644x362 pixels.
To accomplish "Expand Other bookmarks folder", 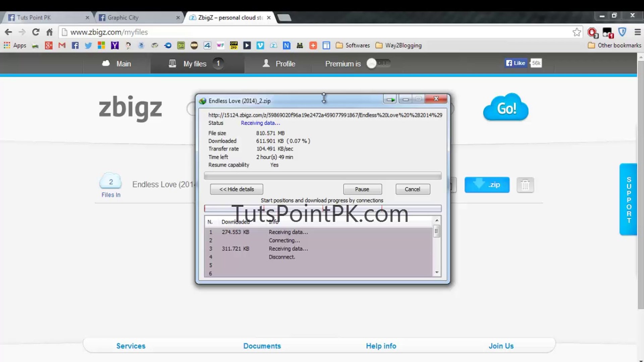I will [614, 45].
